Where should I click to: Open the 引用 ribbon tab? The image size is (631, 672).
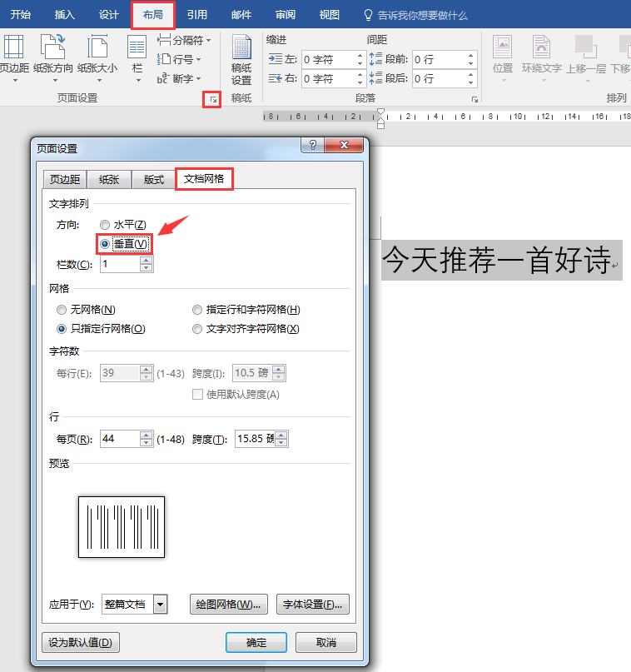point(197,15)
